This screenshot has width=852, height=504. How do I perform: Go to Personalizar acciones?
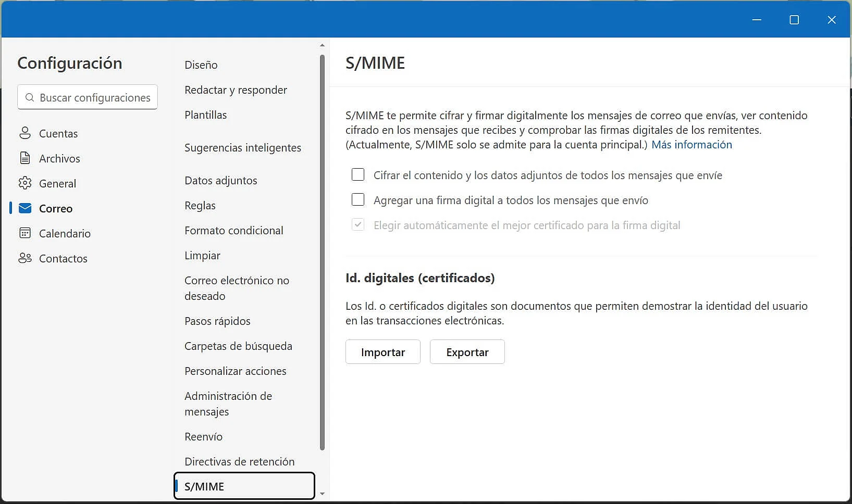coord(236,371)
